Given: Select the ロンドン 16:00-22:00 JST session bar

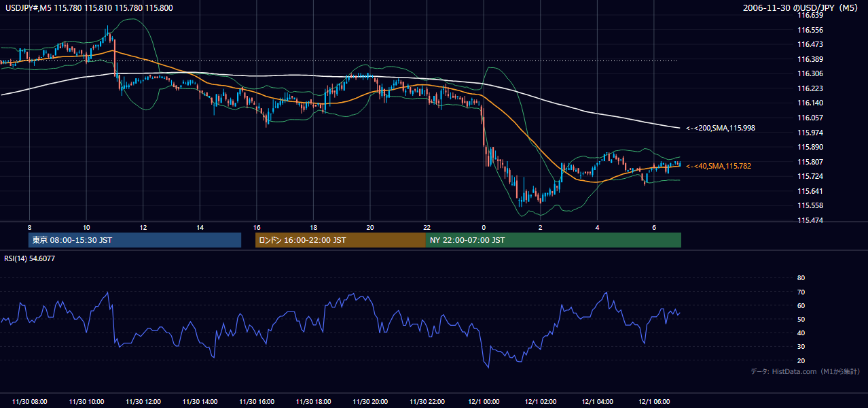Looking at the screenshot, I should (340, 240).
